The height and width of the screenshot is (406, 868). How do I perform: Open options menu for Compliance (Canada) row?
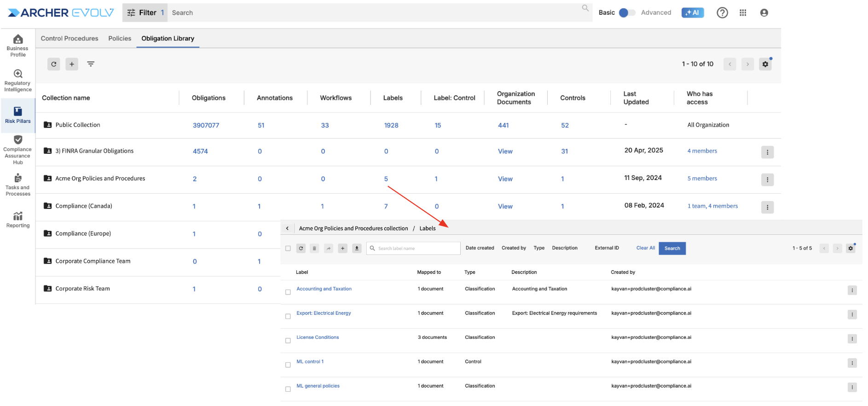click(767, 207)
